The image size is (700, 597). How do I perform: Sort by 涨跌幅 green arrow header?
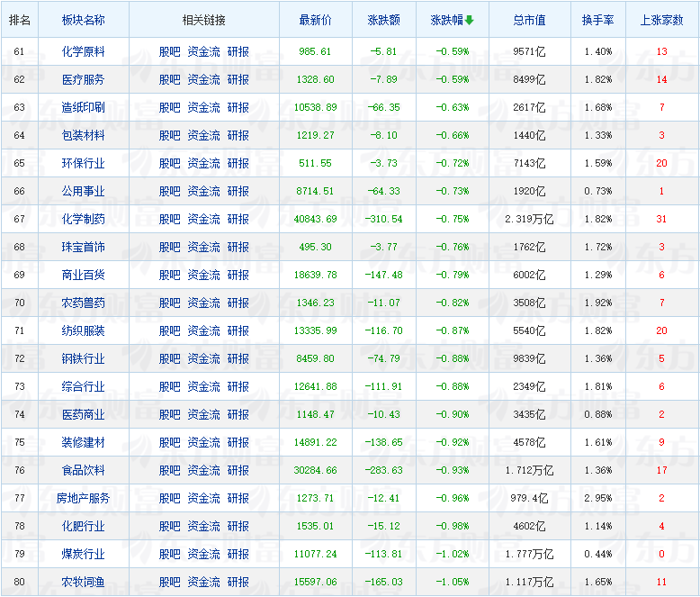click(452, 20)
